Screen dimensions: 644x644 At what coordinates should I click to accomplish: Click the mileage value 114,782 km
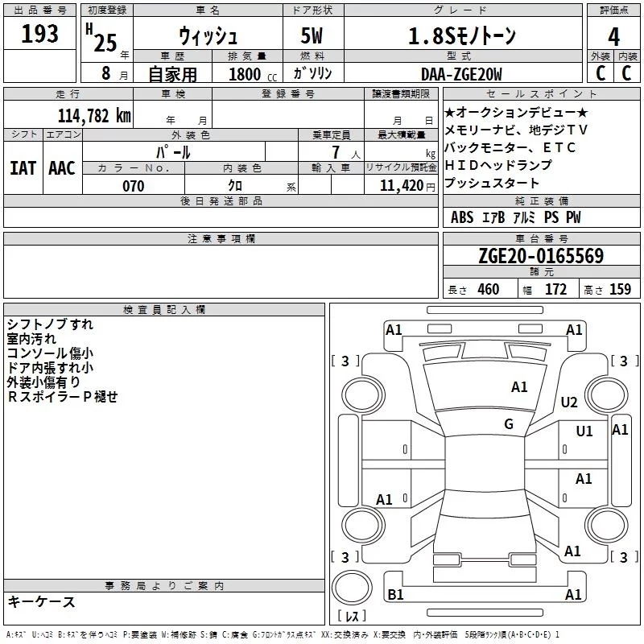coord(94,116)
